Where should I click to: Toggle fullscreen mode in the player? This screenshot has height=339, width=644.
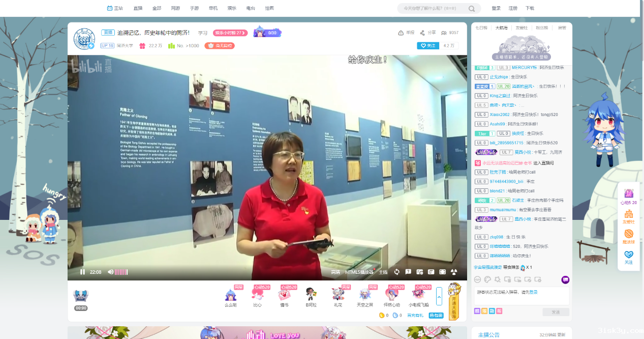pos(442,272)
